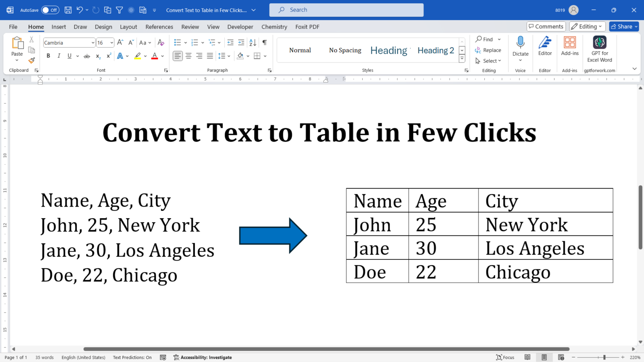Toggle the Show/Hide paragraph marks icon
Viewport: 644px width, 362px height.
click(265, 42)
